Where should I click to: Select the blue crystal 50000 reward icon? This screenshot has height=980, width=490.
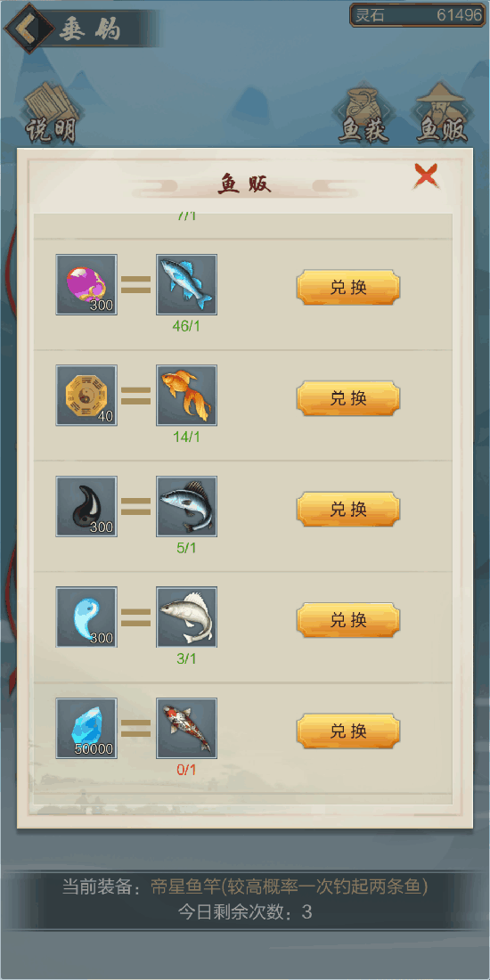click(86, 728)
